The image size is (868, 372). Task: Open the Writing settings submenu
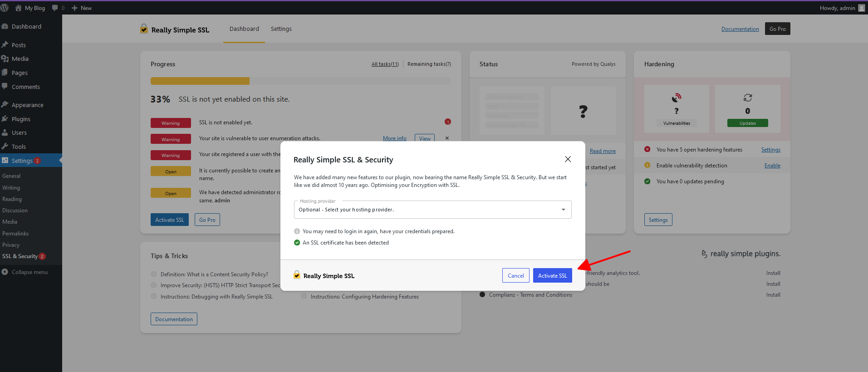pos(11,188)
